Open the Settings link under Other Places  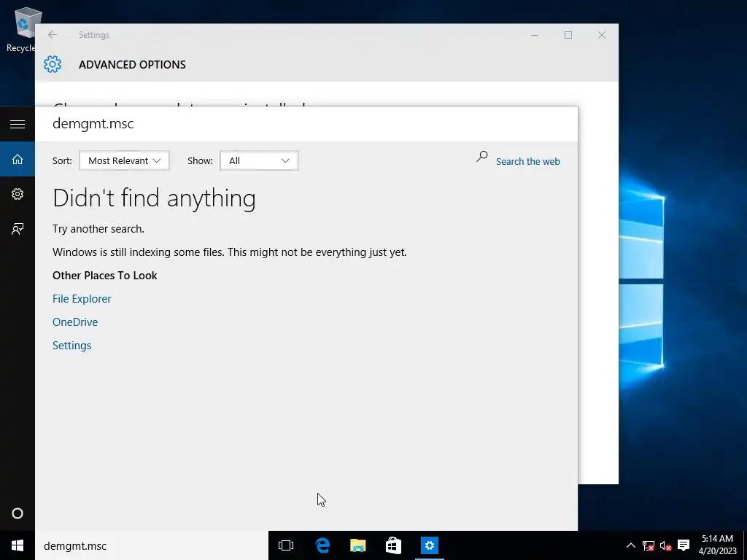click(x=72, y=345)
